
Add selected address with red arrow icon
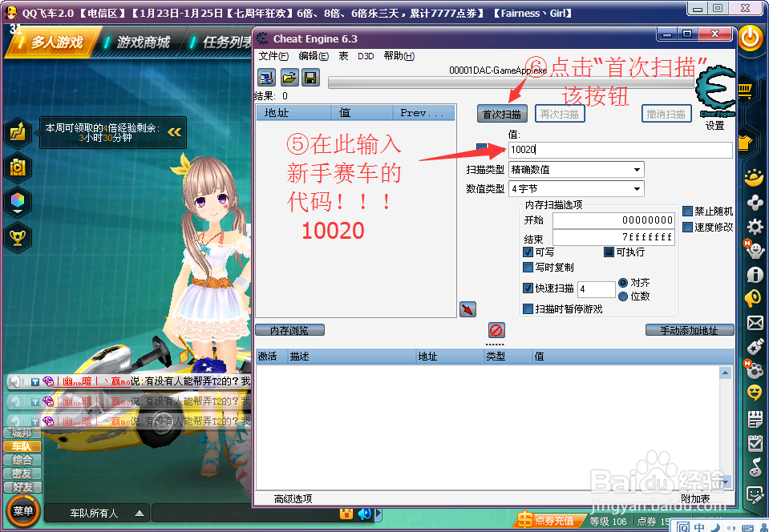(x=467, y=309)
